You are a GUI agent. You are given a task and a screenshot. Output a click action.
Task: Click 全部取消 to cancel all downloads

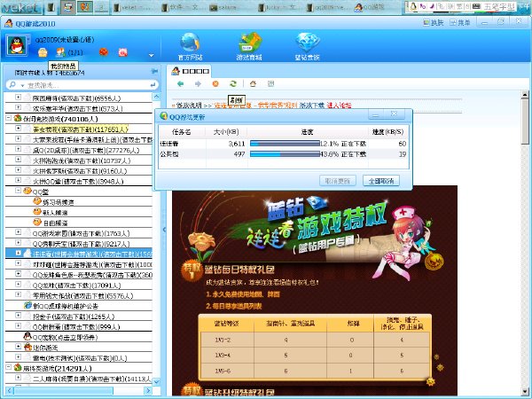[381, 181]
